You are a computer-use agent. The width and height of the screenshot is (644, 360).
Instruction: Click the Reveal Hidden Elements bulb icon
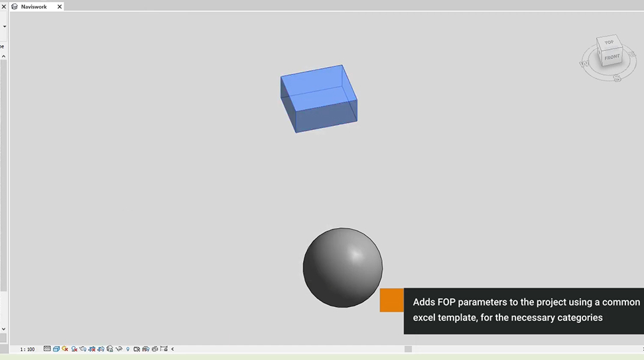(128, 349)
